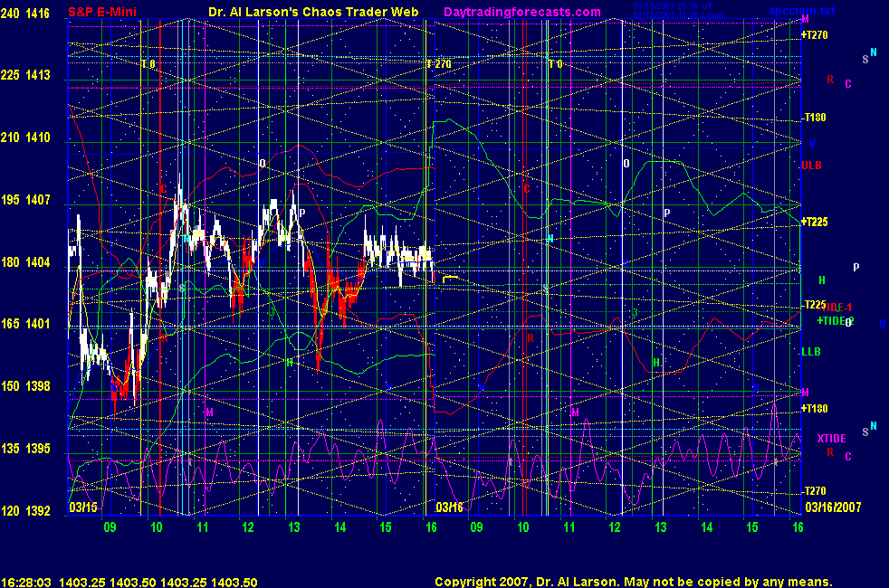
Task: Click the 120 1392 price scale label
Action: pos(25,511)
